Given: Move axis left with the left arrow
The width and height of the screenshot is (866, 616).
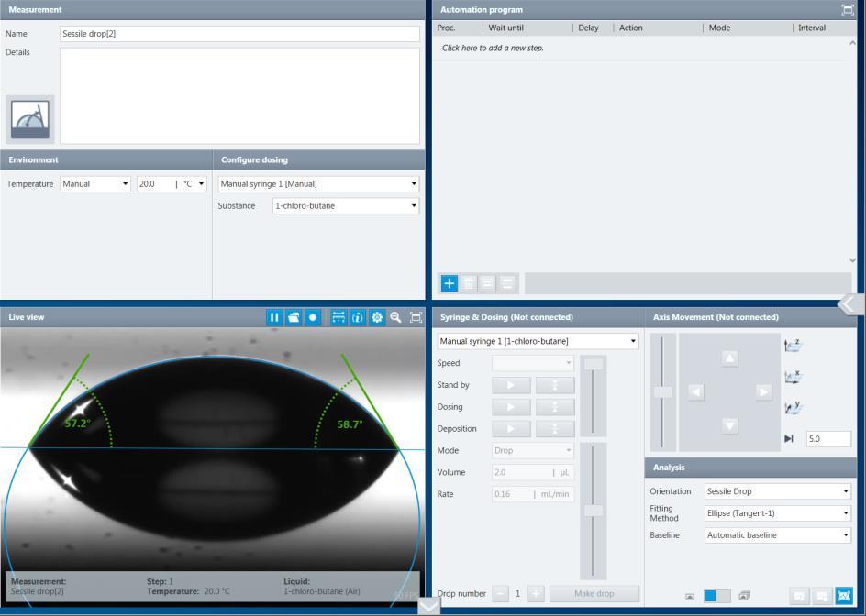Looking at the screenshot, I should [x=696, y=392].
